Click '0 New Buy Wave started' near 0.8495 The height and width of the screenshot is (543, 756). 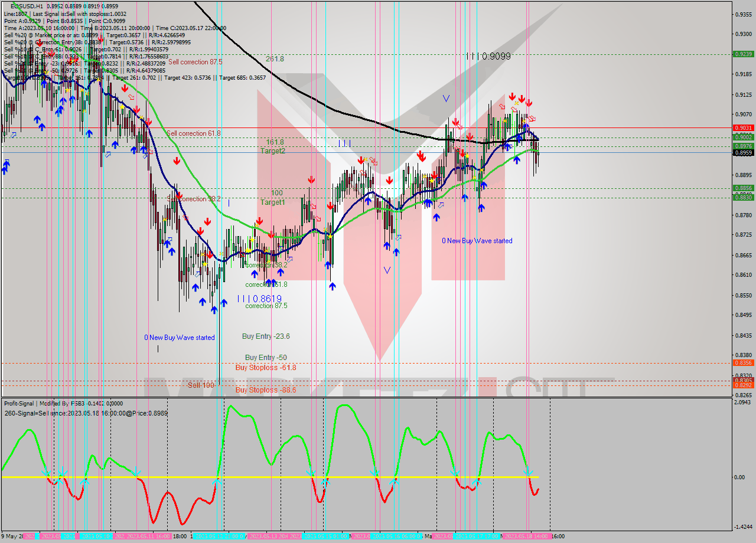tap(180, 338)
